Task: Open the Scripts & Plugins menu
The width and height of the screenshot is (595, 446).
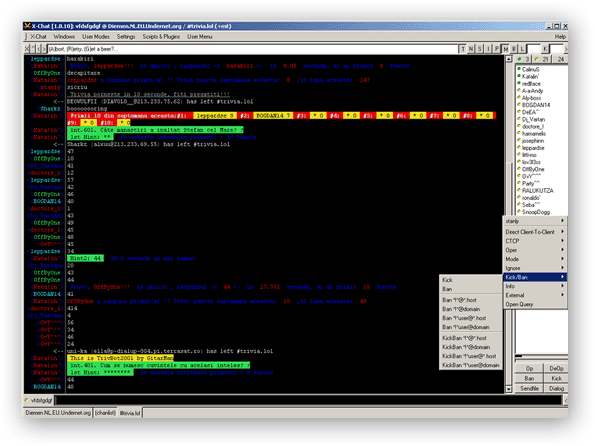Action: (161, 36)
